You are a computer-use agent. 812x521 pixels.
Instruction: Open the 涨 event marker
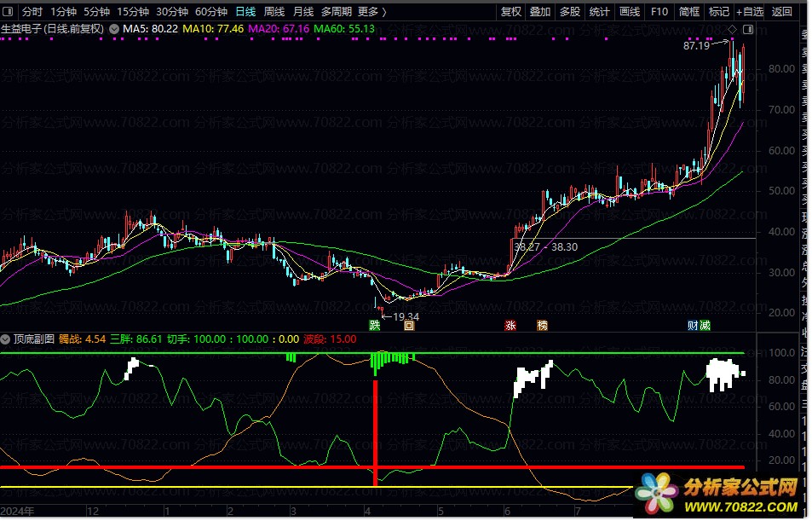point(510,326)
